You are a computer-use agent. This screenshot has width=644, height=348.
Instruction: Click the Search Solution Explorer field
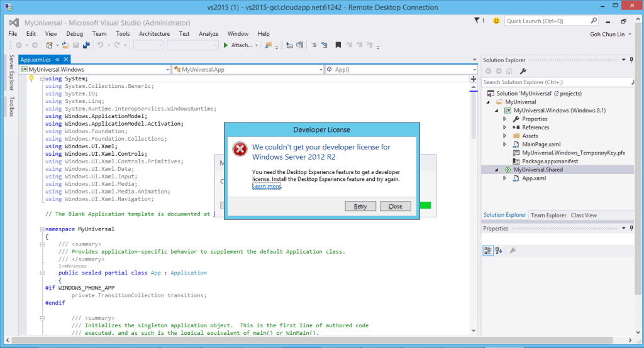tap(557, 82)
